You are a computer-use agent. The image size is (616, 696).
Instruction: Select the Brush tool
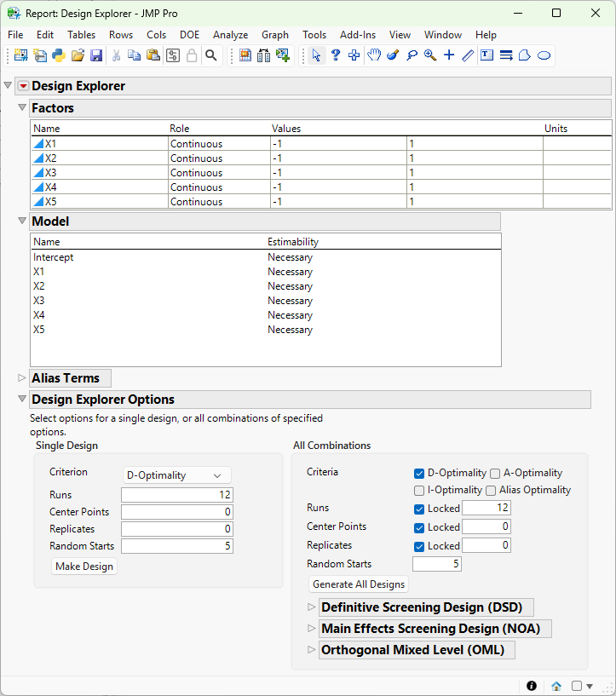(x=393, y=55)
